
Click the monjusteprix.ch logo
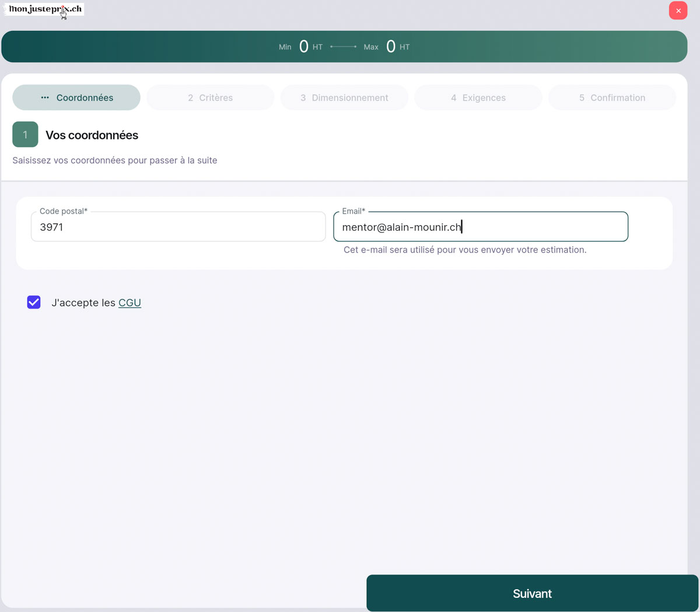tap(44, 9)
